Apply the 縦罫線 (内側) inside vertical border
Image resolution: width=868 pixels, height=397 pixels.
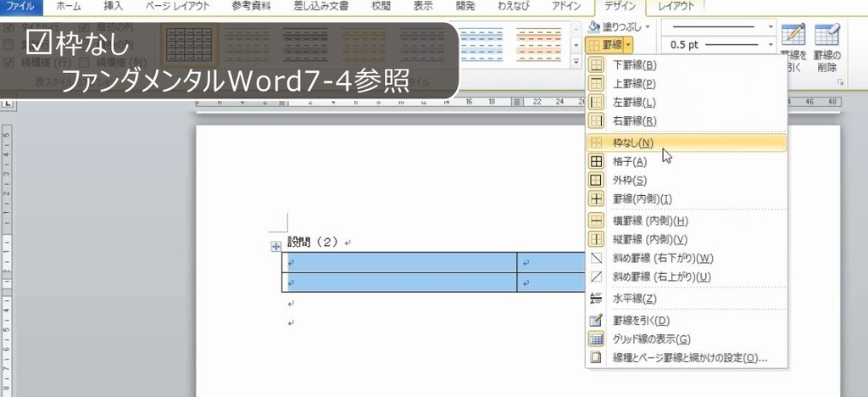pyautogui.click(x=686, y=239)
